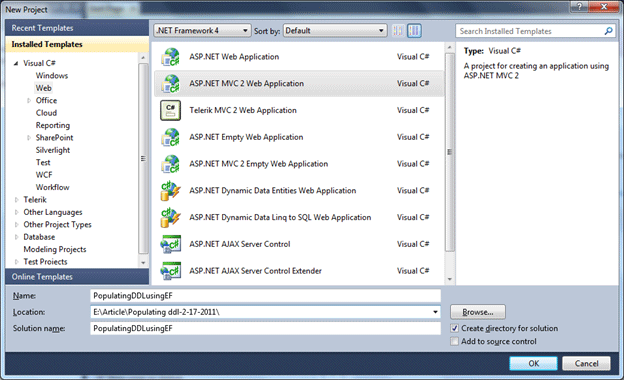Toggle Create directory for solution checkbox
The image size is (624, 380).
[454, 328]
